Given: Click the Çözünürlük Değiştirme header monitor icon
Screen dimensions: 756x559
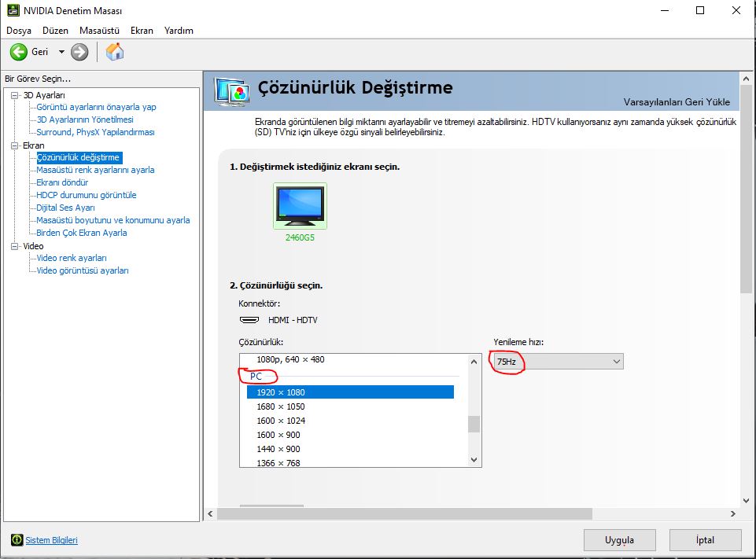Looking at the screenshot, I should tap(232, 91).
